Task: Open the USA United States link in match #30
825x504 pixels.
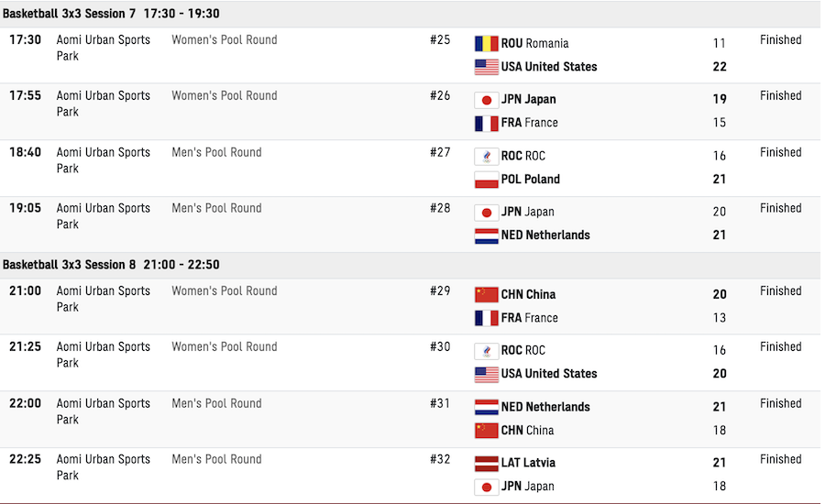Action: [x=549, y=374]
